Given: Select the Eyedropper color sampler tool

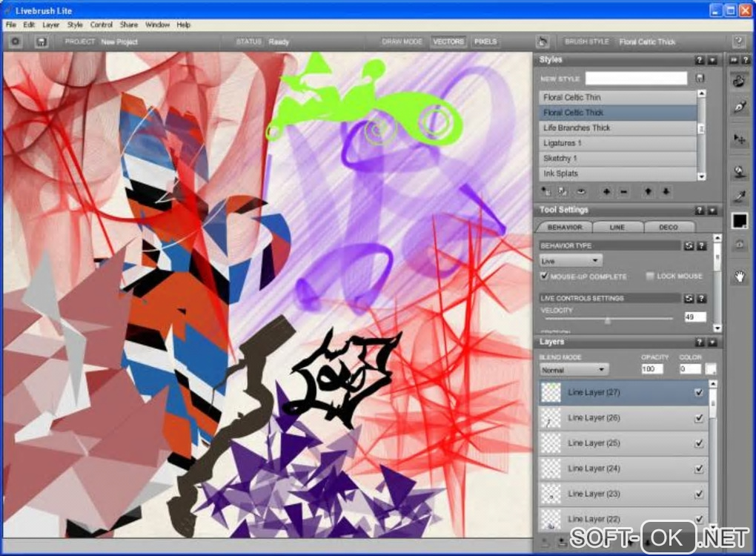Looking at the screenshot, I should (x=739, y=196).
